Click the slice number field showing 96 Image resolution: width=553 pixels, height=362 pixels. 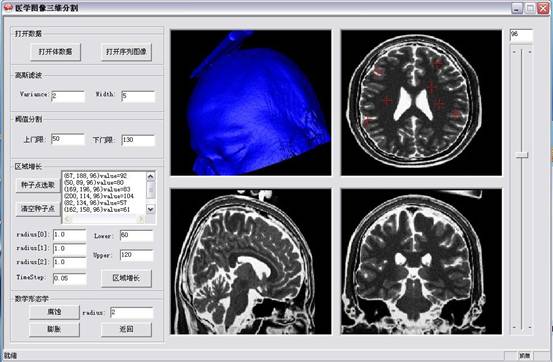coord(521,36)
